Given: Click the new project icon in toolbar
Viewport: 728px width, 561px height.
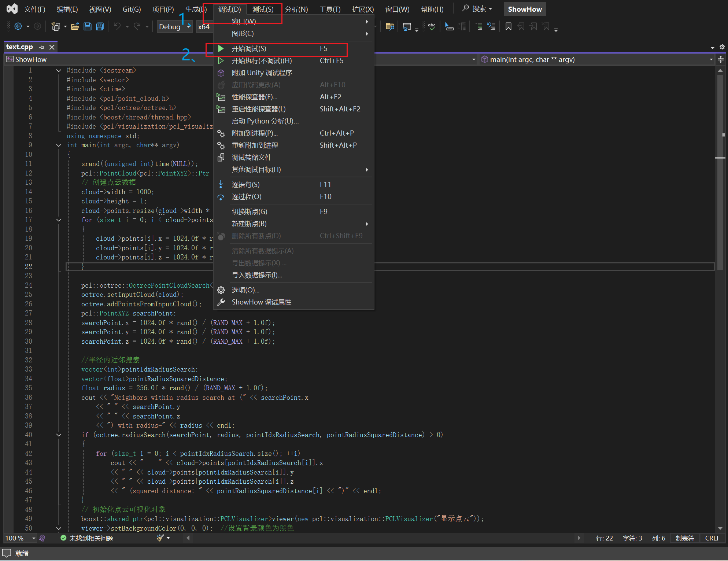Looking at the screenshot, I should 56,26.
